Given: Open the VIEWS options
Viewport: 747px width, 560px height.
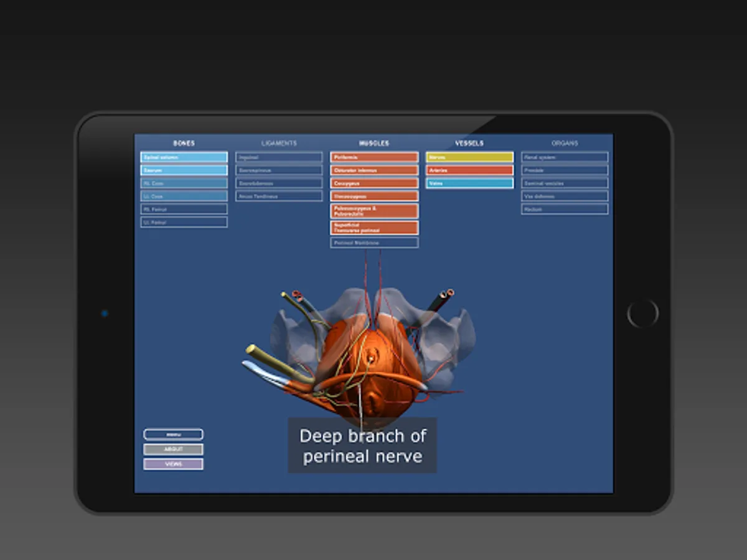Looking at the screenshot, I should pos(173,464).
